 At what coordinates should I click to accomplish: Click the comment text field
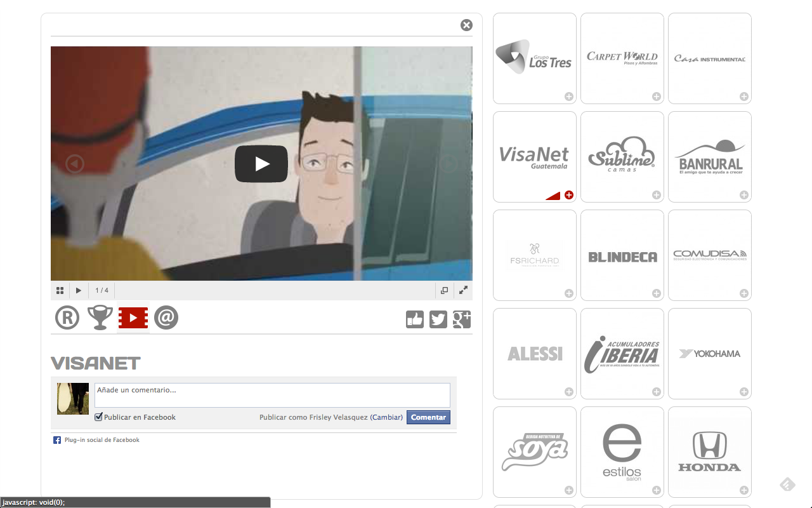coord(272,395)
